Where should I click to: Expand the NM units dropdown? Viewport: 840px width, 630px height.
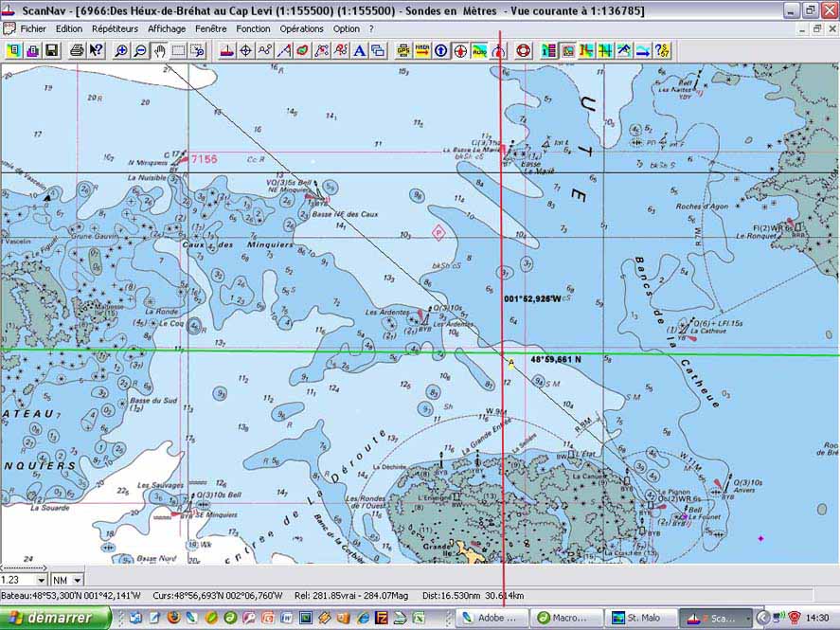tap(77, 580)
